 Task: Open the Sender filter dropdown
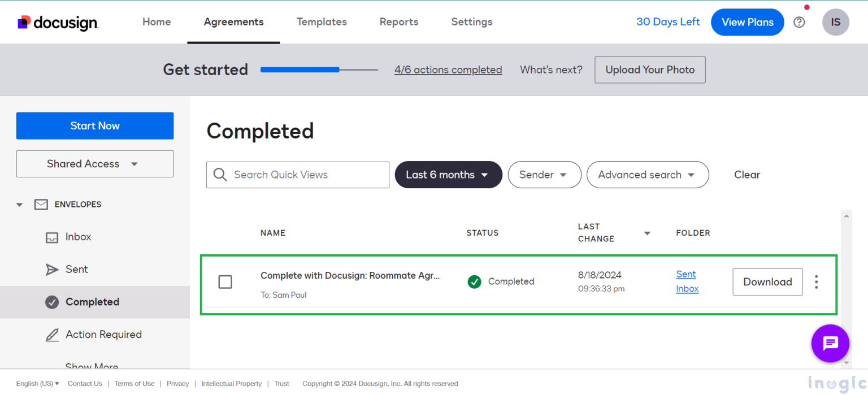[544, 175]
